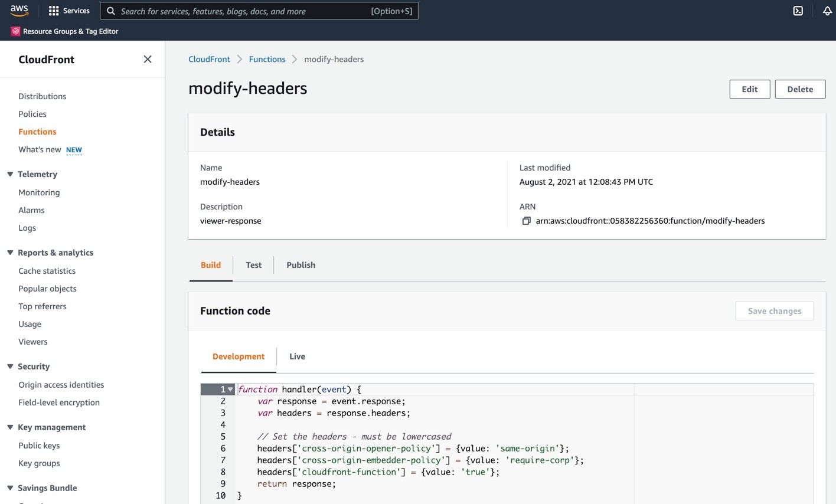This screenshot has width=836, height=504.
Task: Fold the code at line 1
Action: 230,390
